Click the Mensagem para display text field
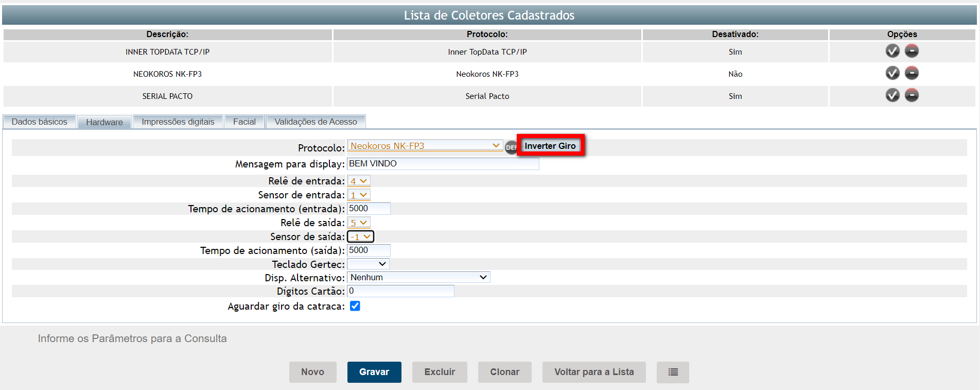 pos(443,164)
